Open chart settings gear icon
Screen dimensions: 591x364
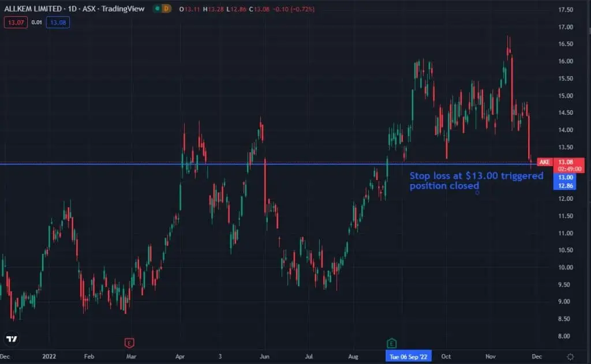coord(570,357)
